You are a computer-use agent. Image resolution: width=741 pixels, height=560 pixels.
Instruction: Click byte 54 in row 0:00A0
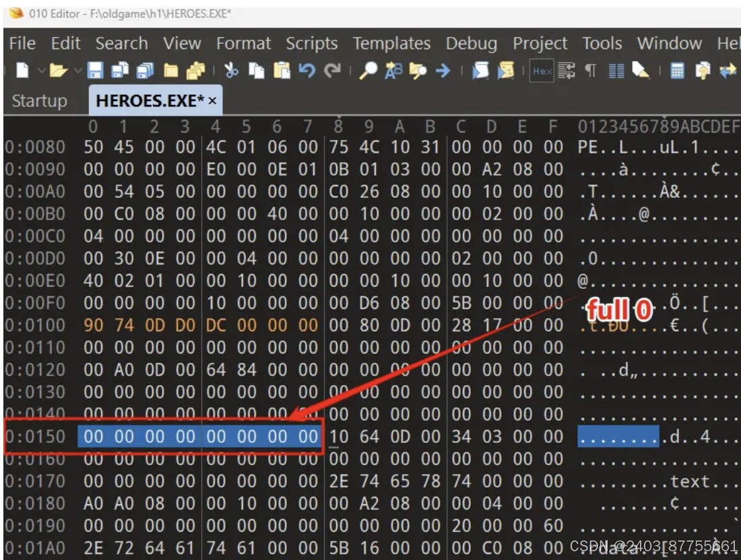coord(124,192)
